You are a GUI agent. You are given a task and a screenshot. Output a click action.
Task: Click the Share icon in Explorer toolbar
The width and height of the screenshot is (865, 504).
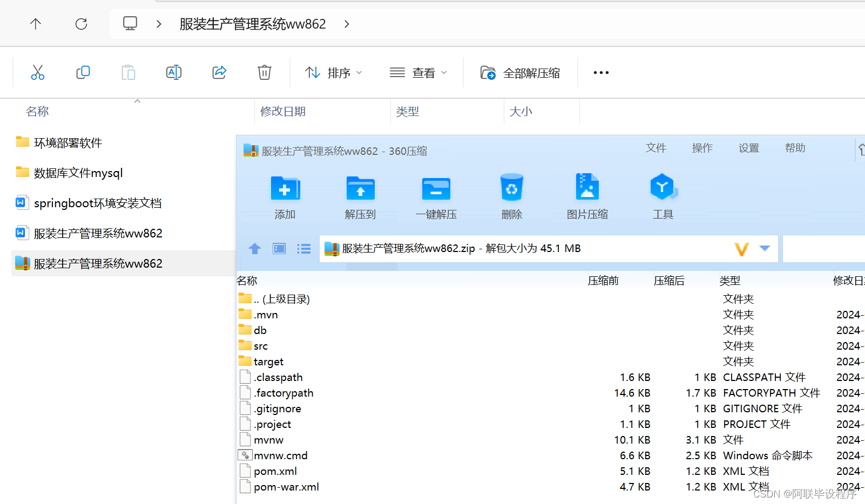[219, 72]
